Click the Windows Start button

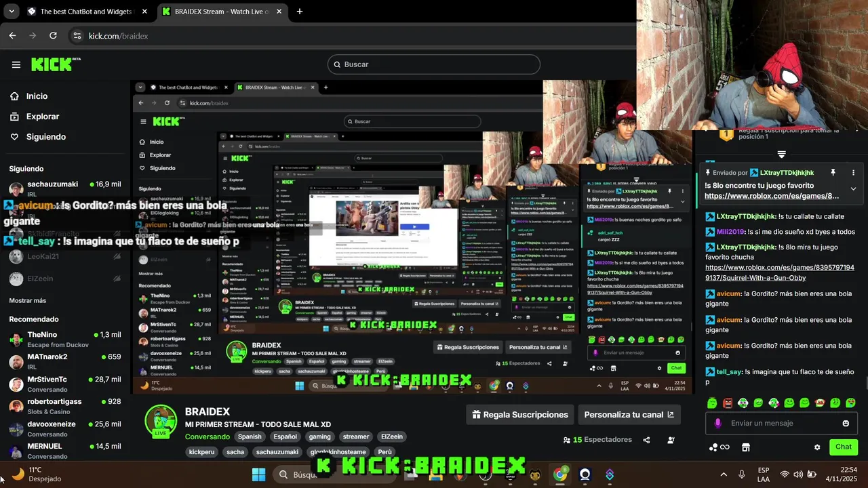pyautogui.click(x=258, y=474)
